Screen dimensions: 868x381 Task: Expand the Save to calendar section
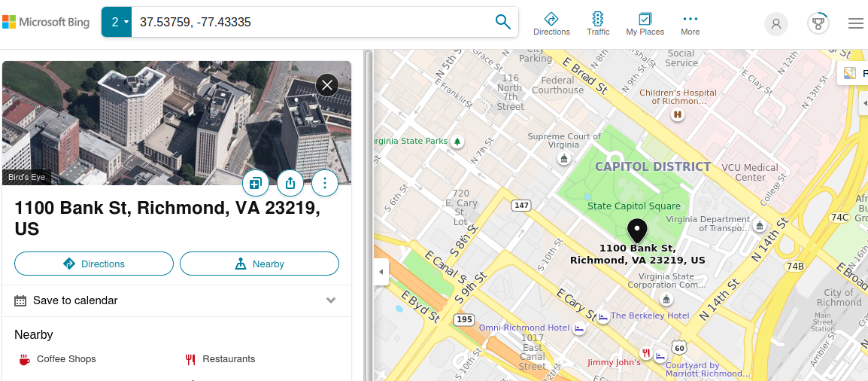pyautogui.click(x=330, y=300)
